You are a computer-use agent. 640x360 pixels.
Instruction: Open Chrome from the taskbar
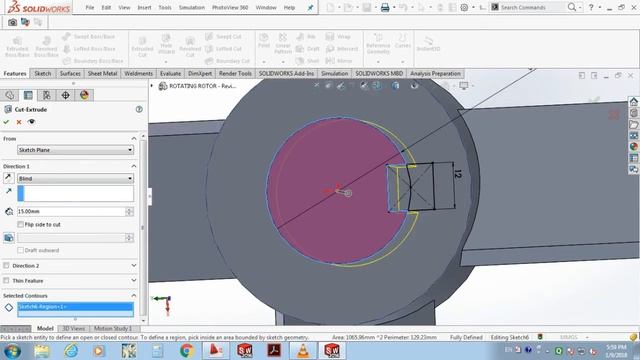(187, 351)
